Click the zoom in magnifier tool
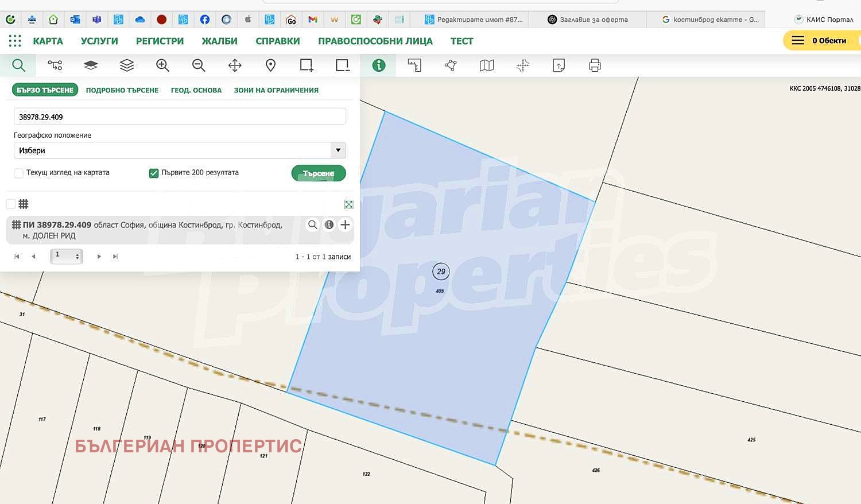 pyautogui.click(x=162, y=65)
